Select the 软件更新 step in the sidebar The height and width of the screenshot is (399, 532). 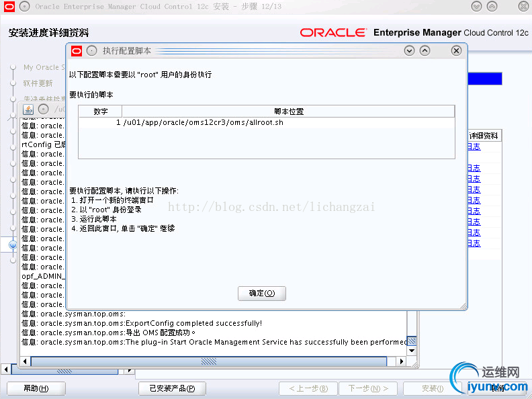click(x=38, y=83)
